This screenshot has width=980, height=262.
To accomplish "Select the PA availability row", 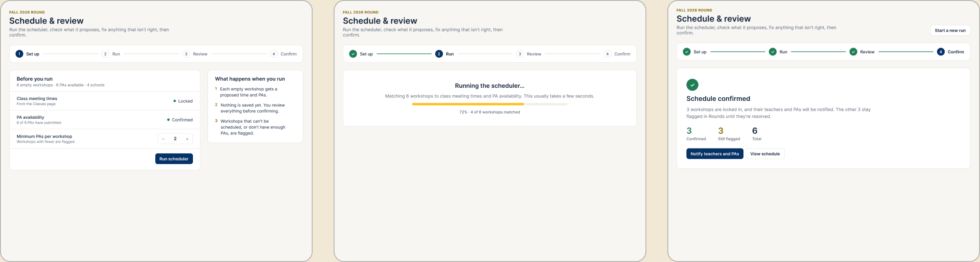I will click(105, 120).
